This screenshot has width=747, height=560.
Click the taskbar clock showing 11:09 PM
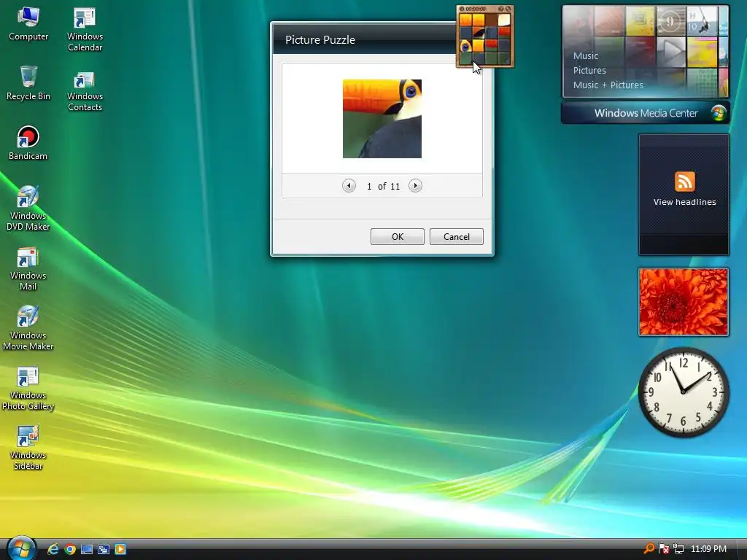click(x=708, y=549)
